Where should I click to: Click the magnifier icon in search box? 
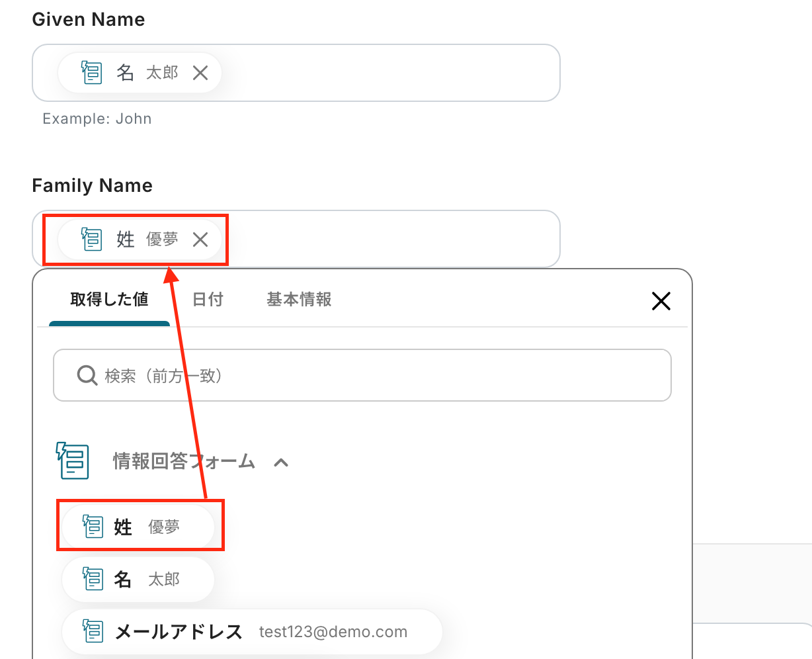87,376
